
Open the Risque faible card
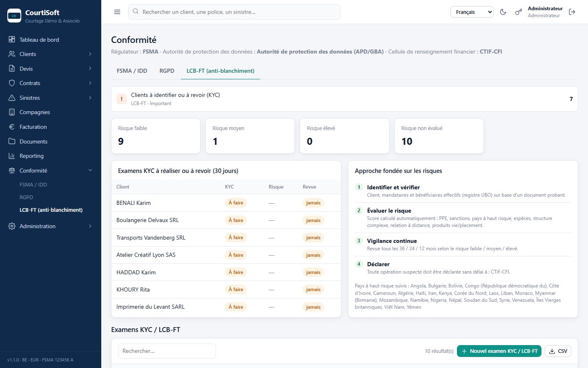pyautogui.click(x=156, y=136)
